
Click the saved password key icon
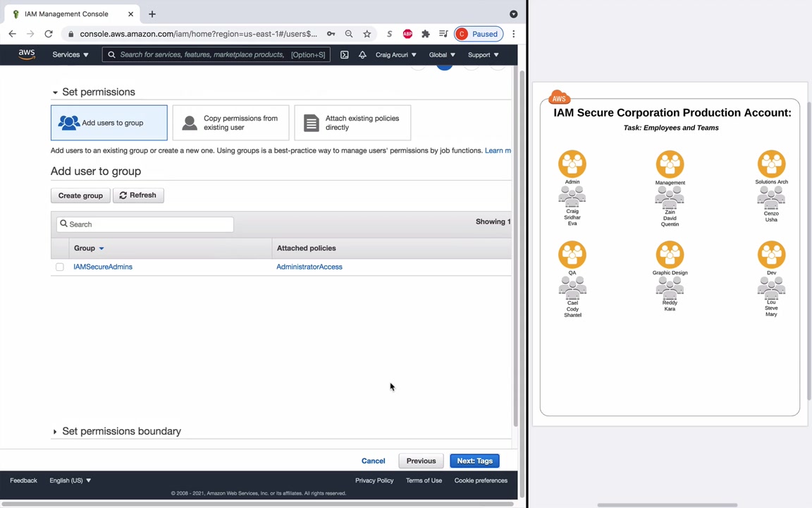(x=331, y=34)
